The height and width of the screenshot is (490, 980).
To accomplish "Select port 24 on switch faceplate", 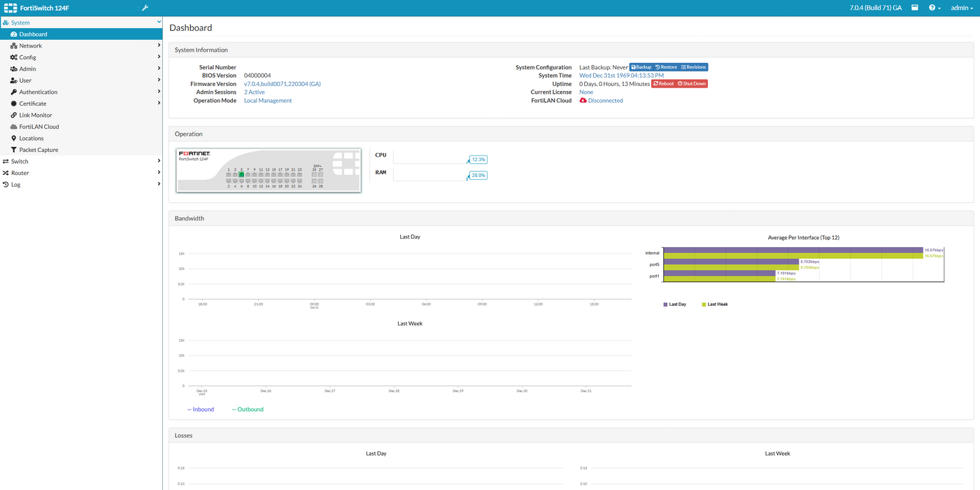I will point(299,181).
